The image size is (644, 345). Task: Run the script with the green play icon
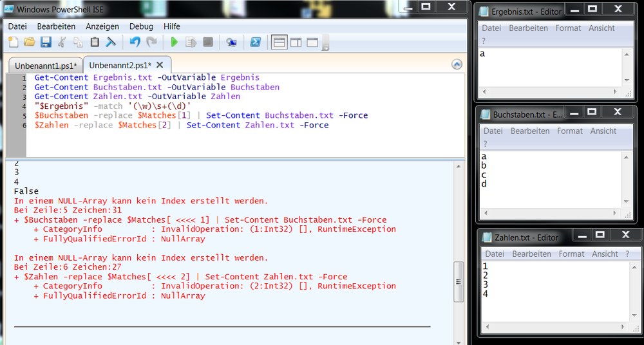click(x=174, y=42)
